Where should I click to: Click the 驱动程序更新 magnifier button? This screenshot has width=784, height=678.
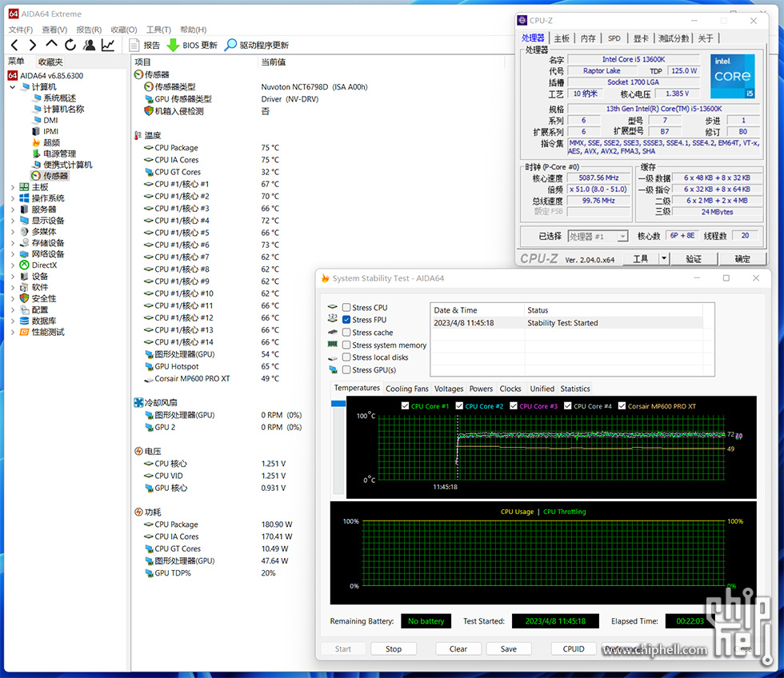point(257,45)
